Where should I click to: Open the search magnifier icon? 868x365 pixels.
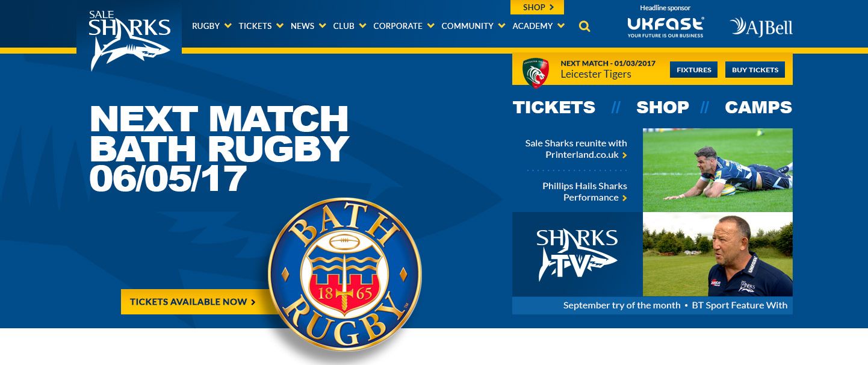pos(584,27)
